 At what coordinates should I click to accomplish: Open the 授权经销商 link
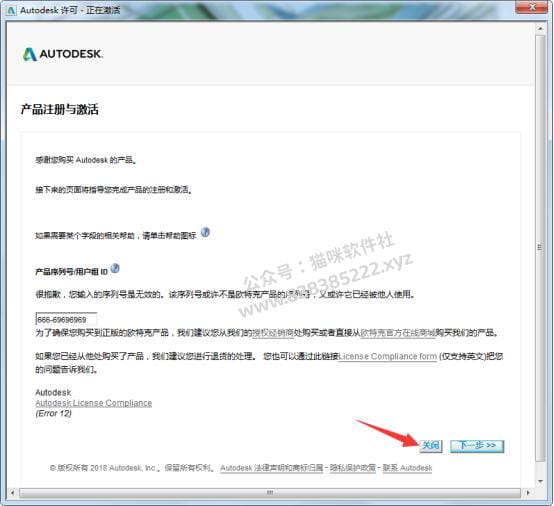tap(273, 333)
